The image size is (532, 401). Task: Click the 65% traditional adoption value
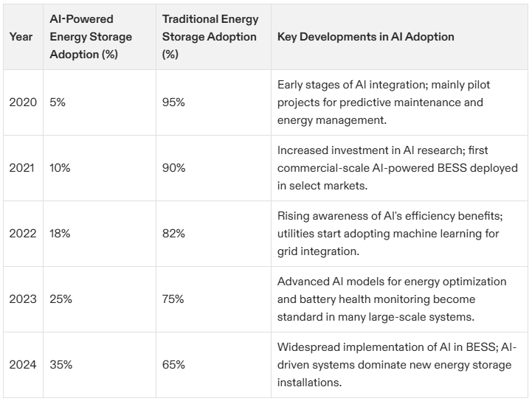pyautogui.click(x=173, y=365)
